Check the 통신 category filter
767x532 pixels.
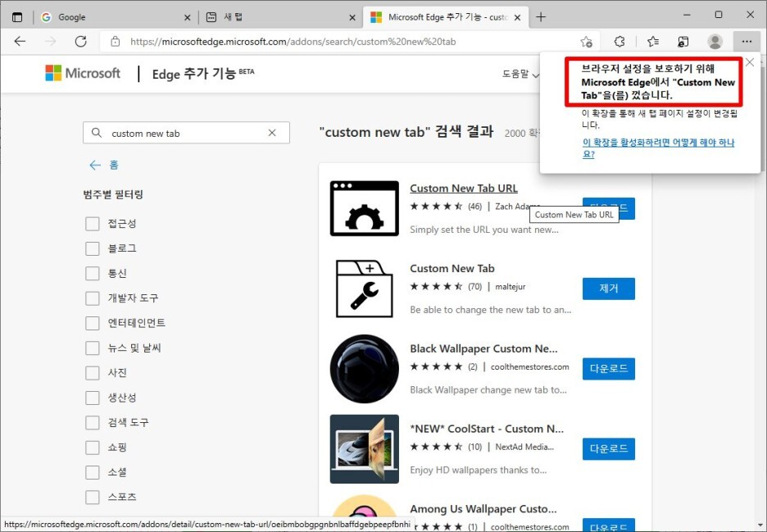point(93,273)
